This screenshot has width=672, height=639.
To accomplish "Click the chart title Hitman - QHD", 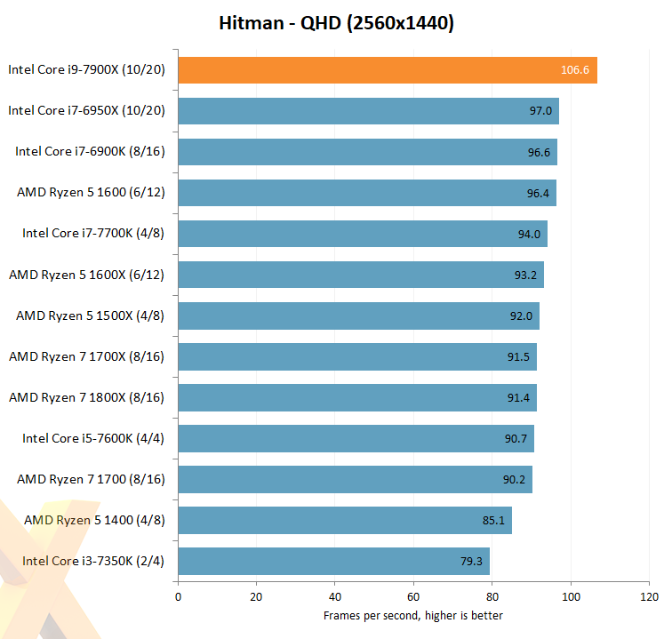I will 336,23.
